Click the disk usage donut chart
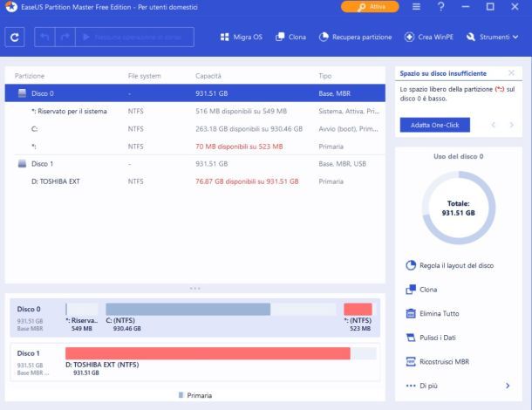Viewport: 532px width, 410px height. tap(459, 208)
